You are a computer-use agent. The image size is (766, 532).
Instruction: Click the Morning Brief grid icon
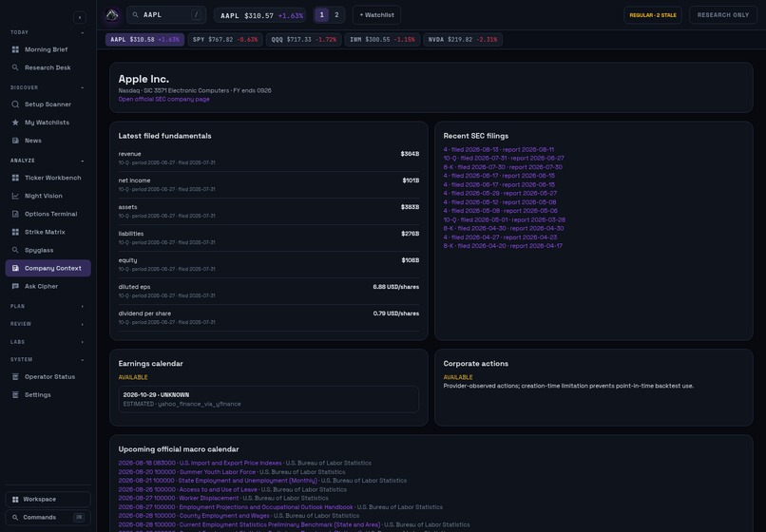(x=15, y=49)
